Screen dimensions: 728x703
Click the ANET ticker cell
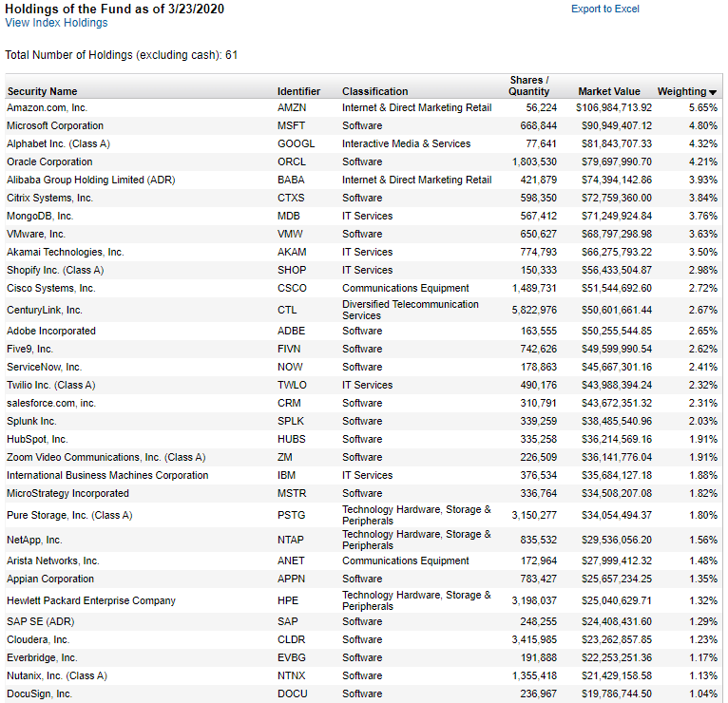pyautogui.click(x=291, y=561)
